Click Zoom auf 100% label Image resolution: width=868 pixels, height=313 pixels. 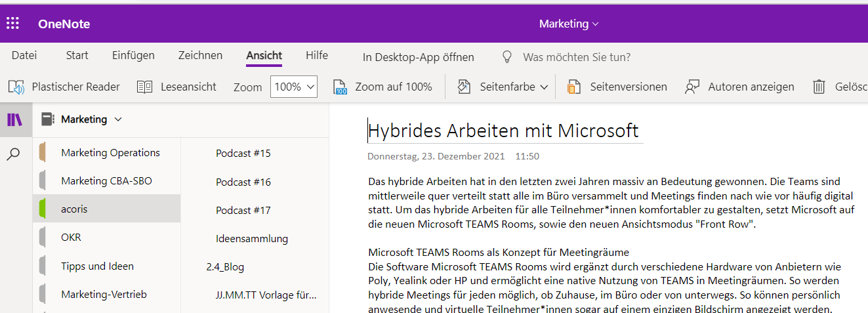point(394,87)
